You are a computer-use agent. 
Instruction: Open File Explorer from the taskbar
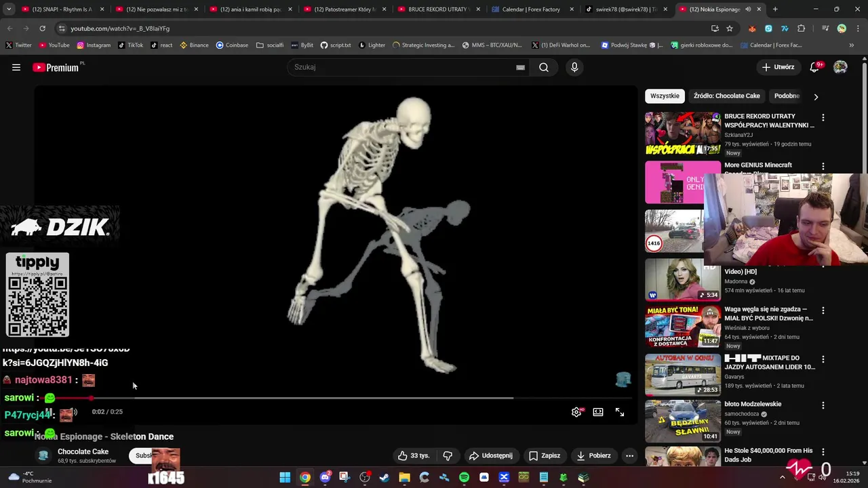404,477
